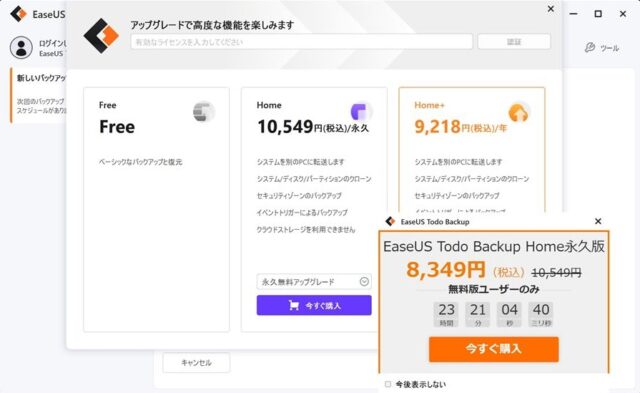Image resolution: width=640 pixels, height=393 pixels.
Task: Click the orange 今すぐ購入 button in popup
Action: (493, 349)
